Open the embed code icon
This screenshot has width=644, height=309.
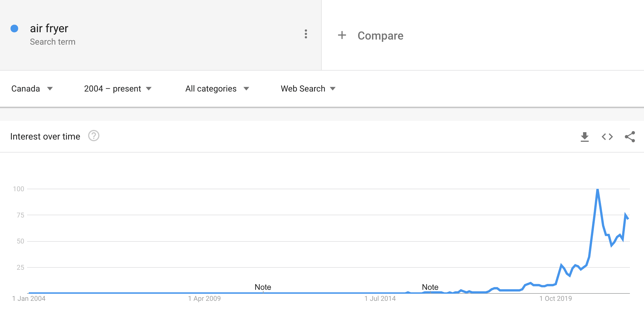(x=607, y=137)
